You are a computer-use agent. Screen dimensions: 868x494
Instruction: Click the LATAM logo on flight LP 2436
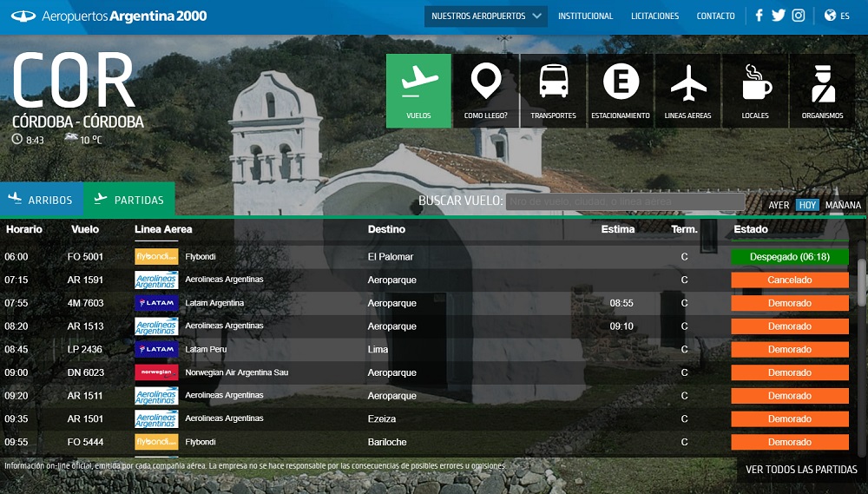point(156,349)
